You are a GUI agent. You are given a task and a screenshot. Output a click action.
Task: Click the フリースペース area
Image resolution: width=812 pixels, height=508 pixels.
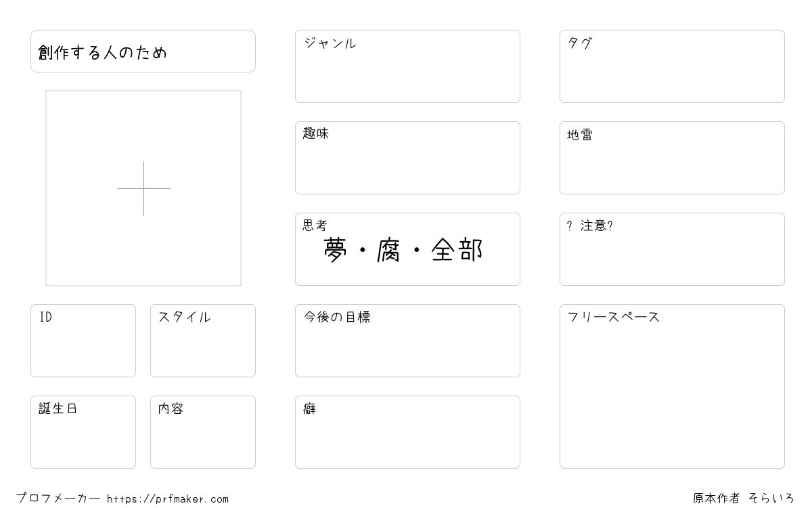[x=672, y=386]
